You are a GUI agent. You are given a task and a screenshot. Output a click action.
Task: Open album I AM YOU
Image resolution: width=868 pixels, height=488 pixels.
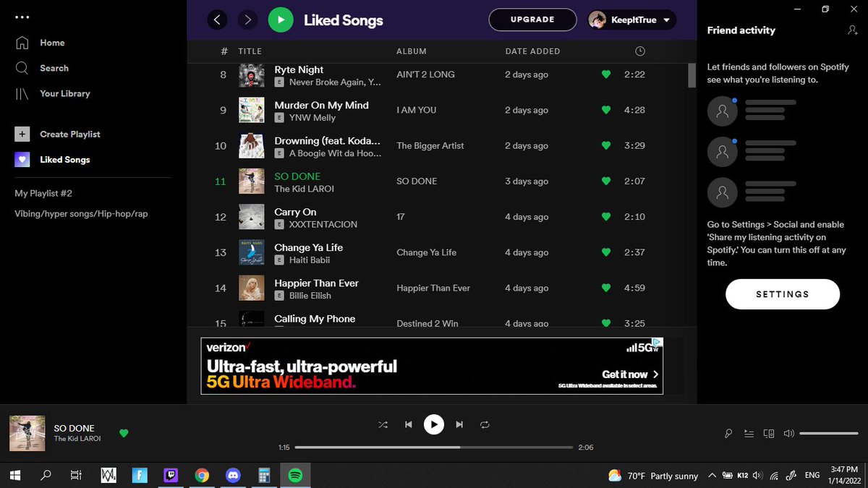pyautogui.click(x=416, y=110)
